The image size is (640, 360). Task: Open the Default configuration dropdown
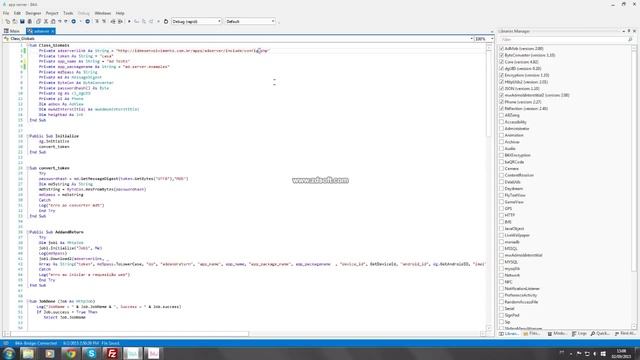click(250, 21)
